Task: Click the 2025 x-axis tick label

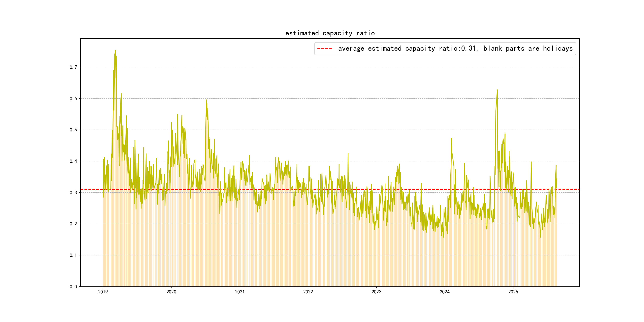Action: click(513, 292)
